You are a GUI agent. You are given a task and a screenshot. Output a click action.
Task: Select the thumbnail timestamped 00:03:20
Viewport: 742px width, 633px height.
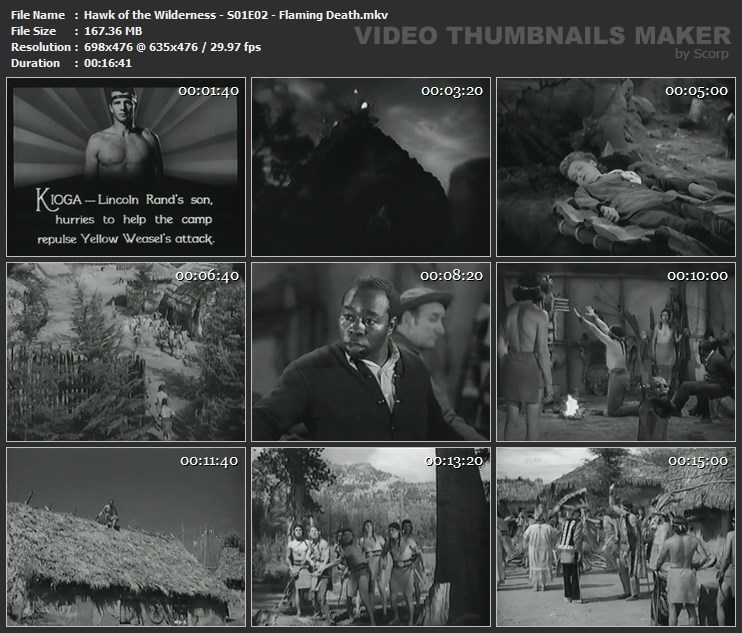click(371, 167)
